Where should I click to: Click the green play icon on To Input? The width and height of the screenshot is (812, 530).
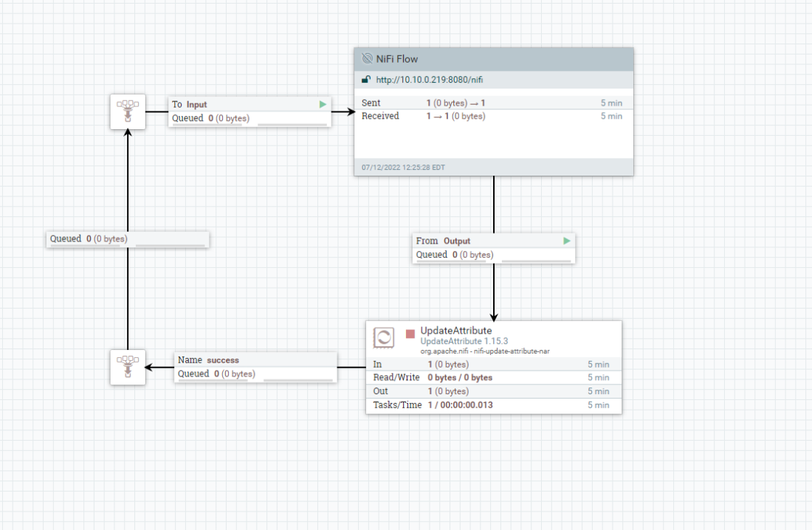323,105
